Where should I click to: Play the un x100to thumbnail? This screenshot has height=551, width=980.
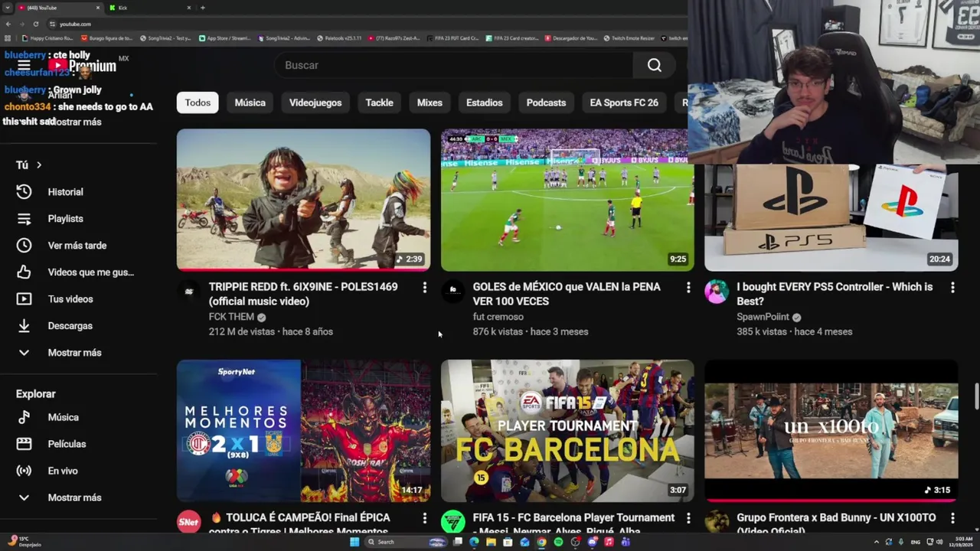point(831,431)
